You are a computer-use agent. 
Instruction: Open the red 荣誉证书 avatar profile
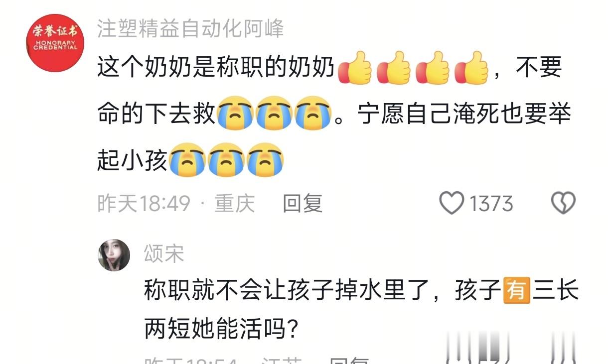point(55,43)
